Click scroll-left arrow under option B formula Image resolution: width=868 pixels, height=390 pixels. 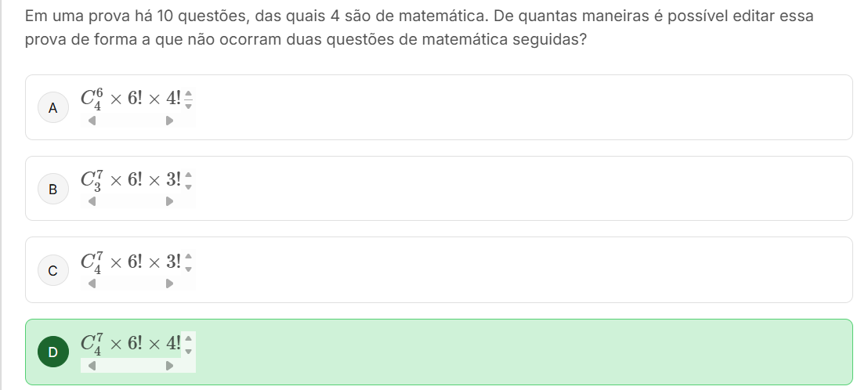coord(92,201)
